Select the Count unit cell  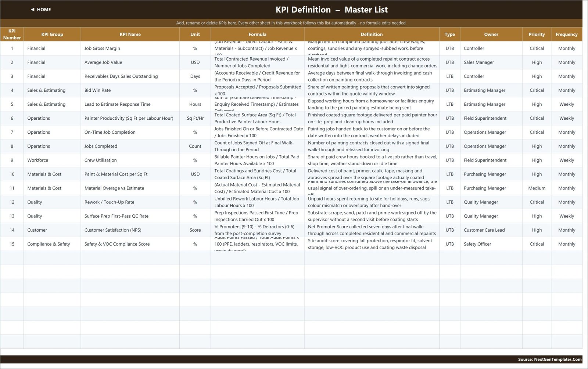(x=195, y=146)
